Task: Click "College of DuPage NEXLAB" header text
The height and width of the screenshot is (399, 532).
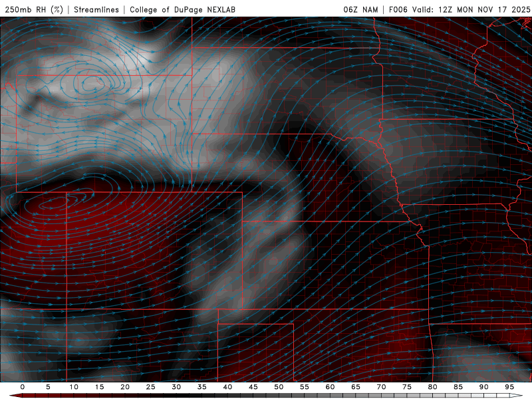Action: 182,9
